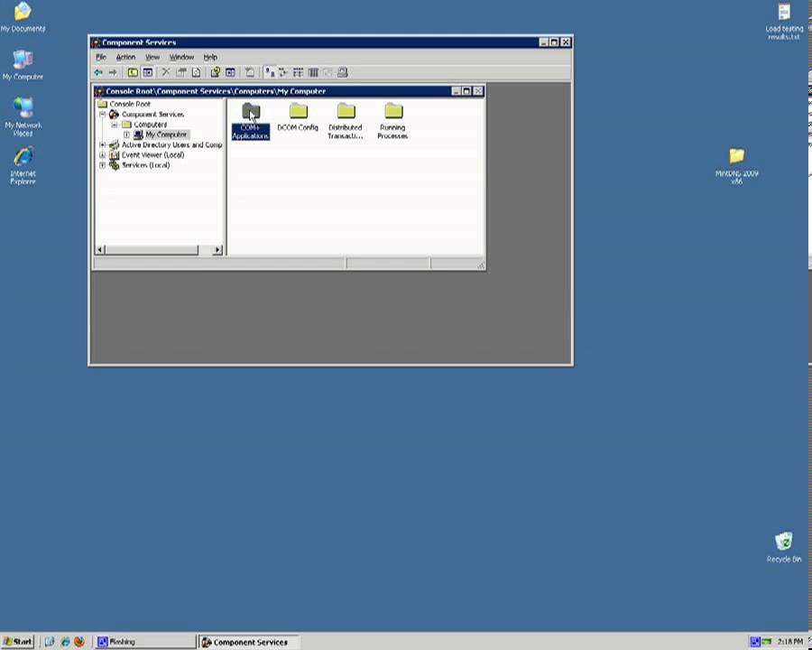The width and height of the screenshot is (812, 650).
Task: Open Properties from the toolbar icon
Action: (180, 72)
